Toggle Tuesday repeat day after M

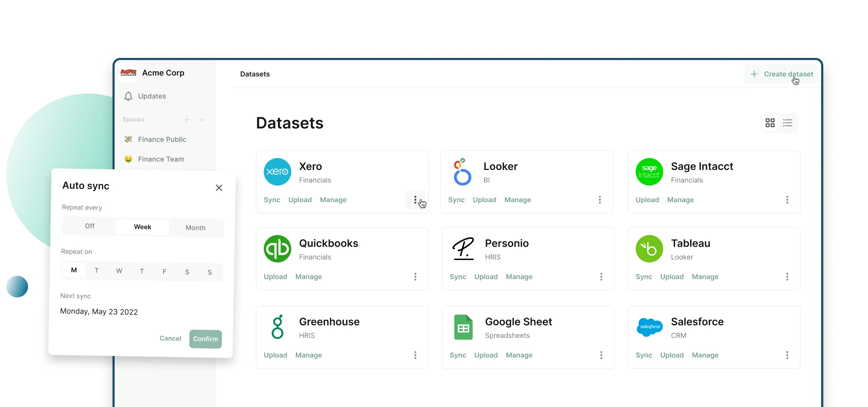click(96, 271)
